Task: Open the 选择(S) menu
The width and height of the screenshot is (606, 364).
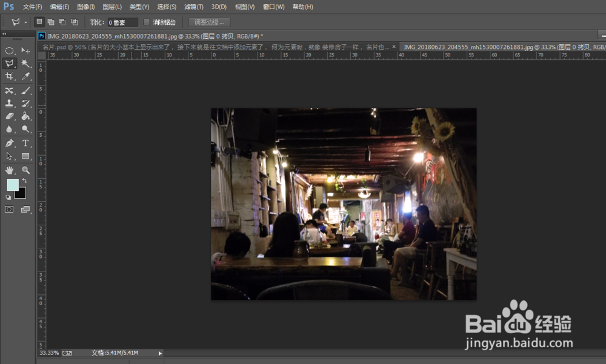Action: [167, 7]
